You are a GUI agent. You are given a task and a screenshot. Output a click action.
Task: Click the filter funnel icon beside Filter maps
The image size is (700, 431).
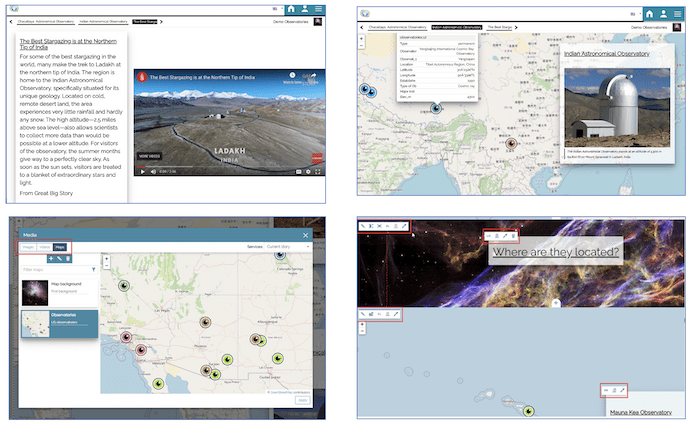point(94,270)
